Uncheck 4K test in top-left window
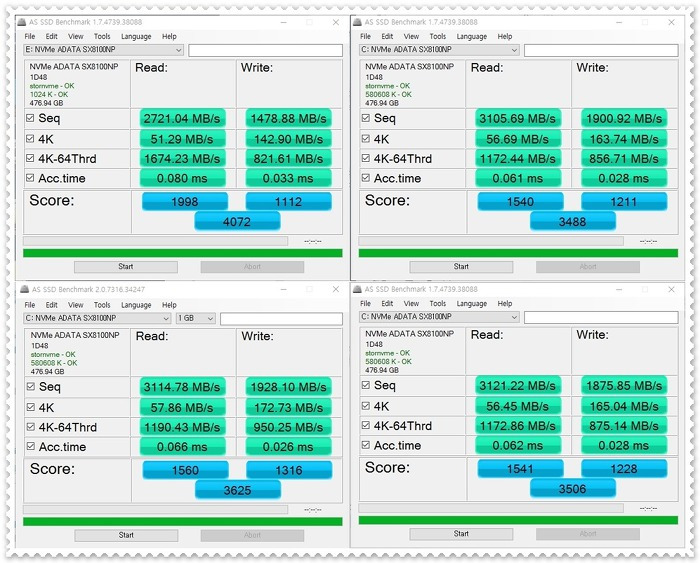This screenshot has width=700, height=563. click(x=30, y=139)
